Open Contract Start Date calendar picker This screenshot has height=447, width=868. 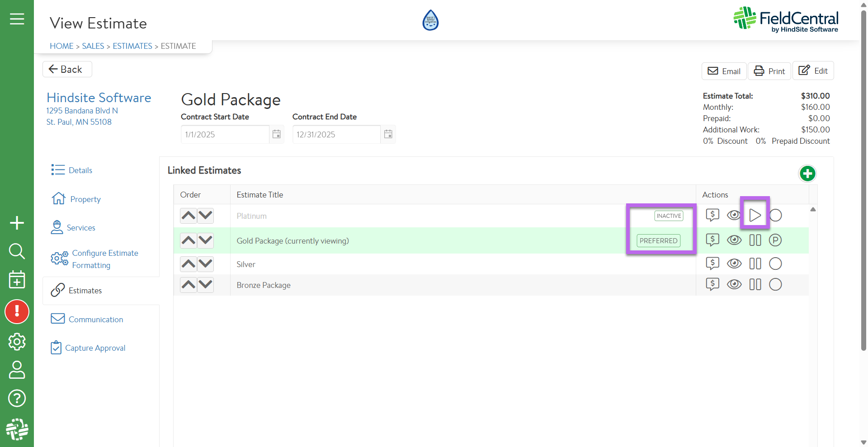277,134
